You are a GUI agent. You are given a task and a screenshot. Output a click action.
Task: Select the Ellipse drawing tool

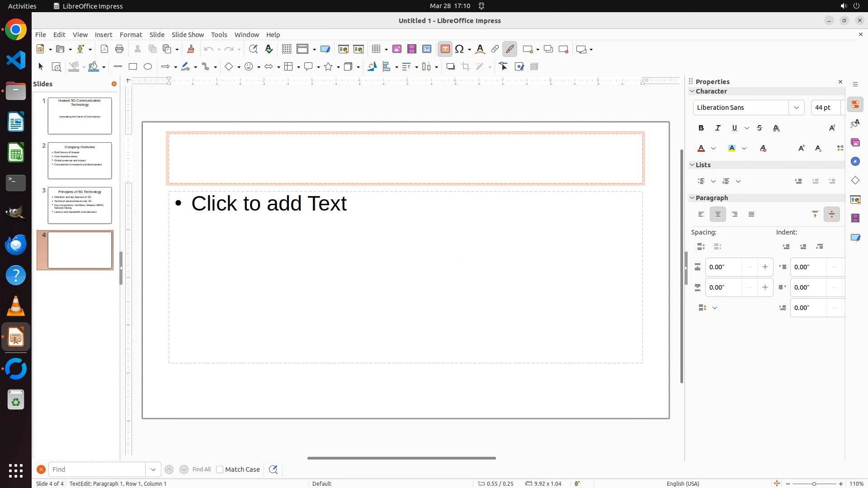tap(148, 67)
